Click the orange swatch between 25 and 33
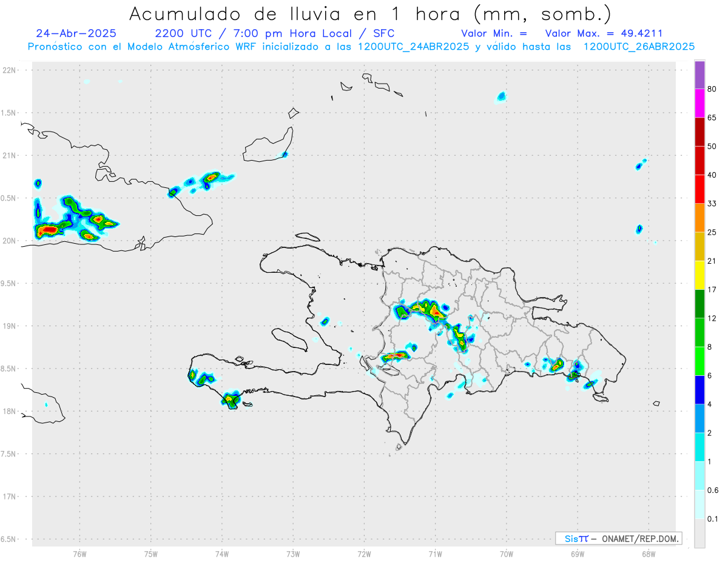728x562 pixels. [x=699, y=218]
